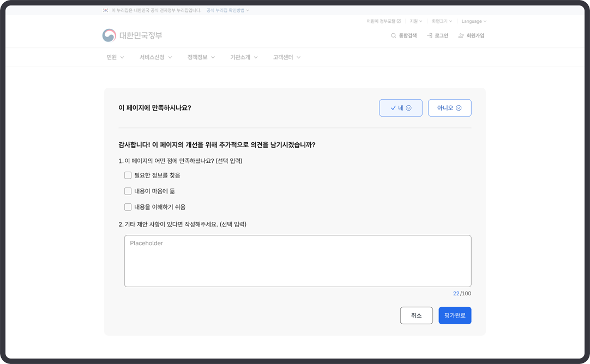
Task: Click the Korean flag icon in top banner
Action: (x=106, y=10)
